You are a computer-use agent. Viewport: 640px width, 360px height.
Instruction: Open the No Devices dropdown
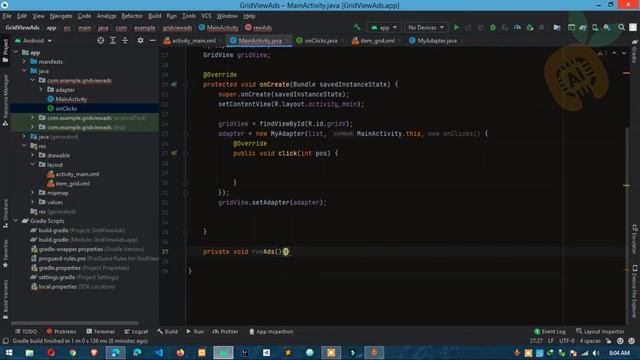pyautogui.click(x=426, y=27)
